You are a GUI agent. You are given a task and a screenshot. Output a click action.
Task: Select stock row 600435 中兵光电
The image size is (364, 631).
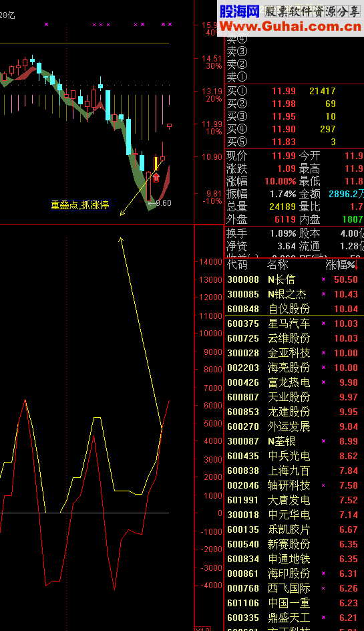click(x=294, y=456)
